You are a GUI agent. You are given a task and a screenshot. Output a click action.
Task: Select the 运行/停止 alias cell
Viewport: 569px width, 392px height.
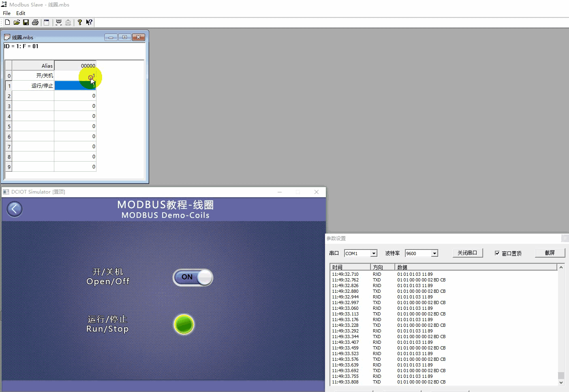(33, 86)
